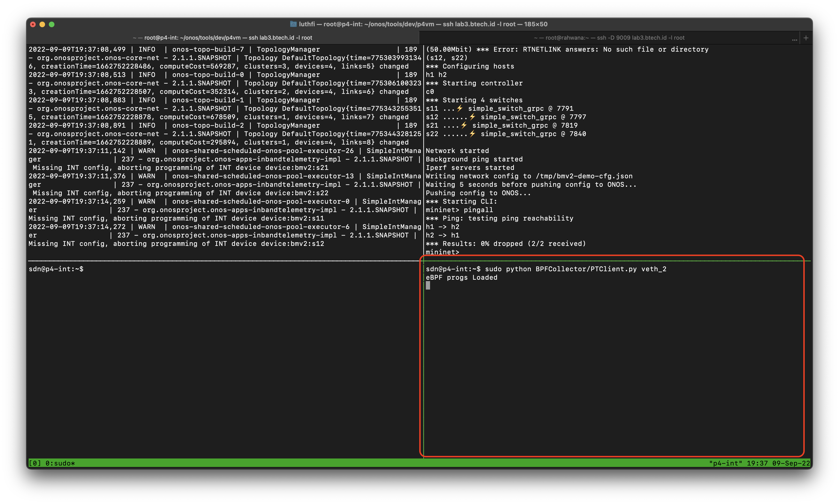Click the 'h1 -> h2' ping result line
Screen dimensions: 839x504
coord(442,227)
